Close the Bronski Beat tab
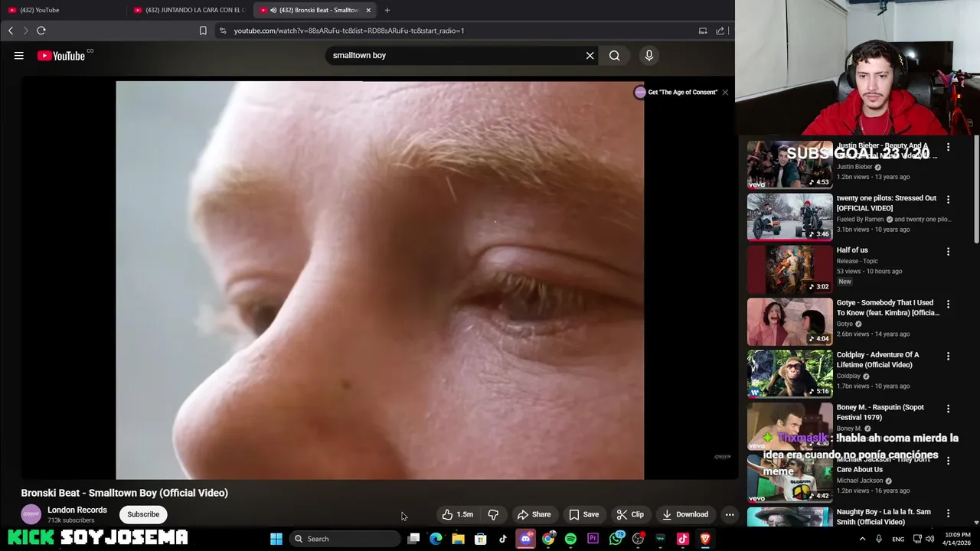The height and width of the screenshot is (551, 980). 368,10
